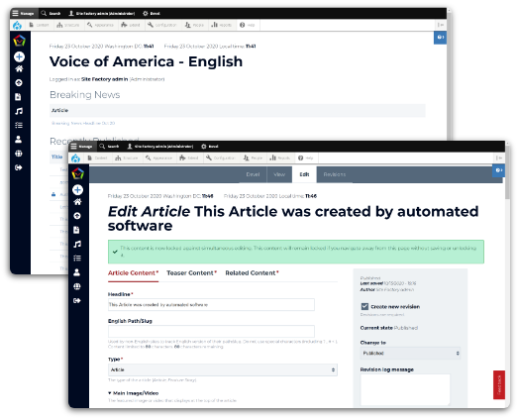Click the document icon in Edit Article sidebar

(x=76, y=230)
